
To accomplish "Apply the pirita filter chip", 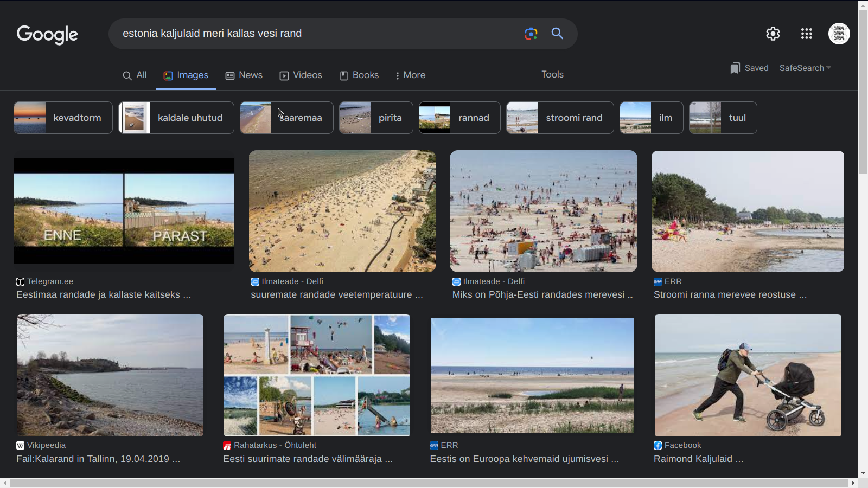I will (375, 118).
